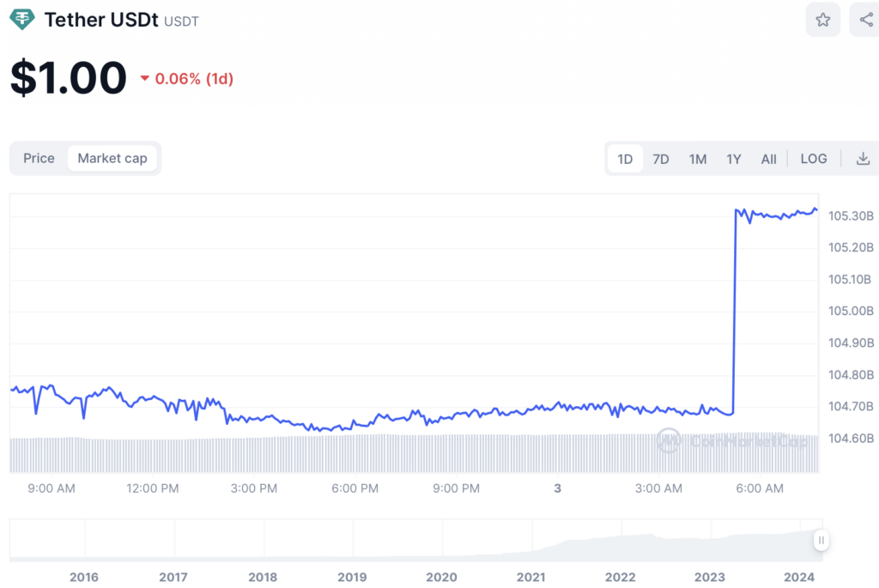Click the 2024 year on timeline
This screenshot has width=879, height=588.
click(x=799, y=578)
